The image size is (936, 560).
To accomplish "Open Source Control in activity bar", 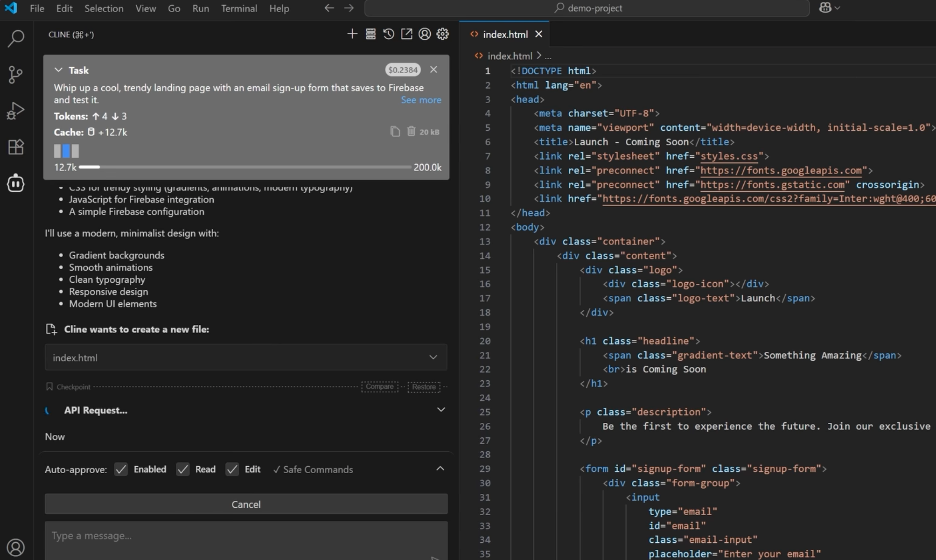I will click(15, 75).
